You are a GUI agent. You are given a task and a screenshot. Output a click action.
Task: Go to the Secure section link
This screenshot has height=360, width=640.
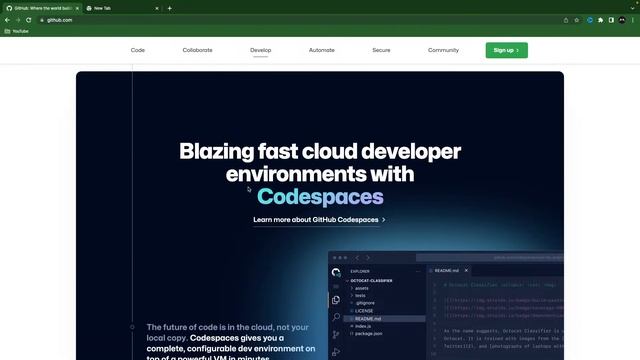click(x=381, y=50)
